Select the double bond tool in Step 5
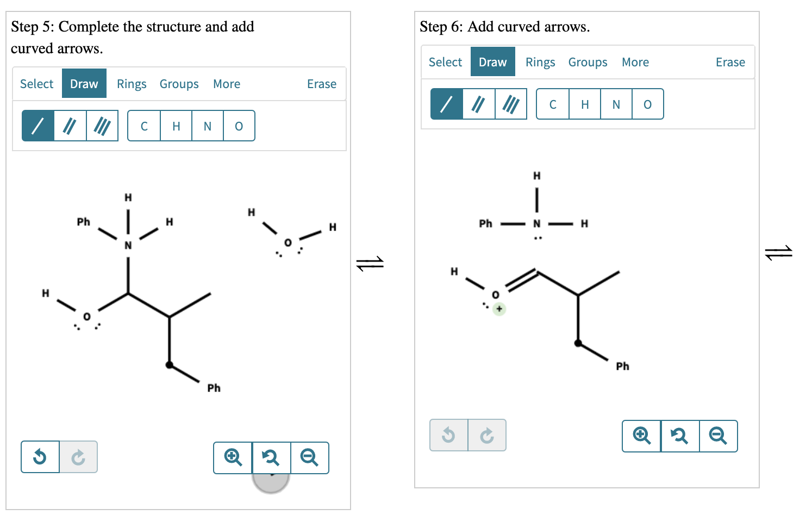This screenshot has height=521, width=812. (70, 126)
